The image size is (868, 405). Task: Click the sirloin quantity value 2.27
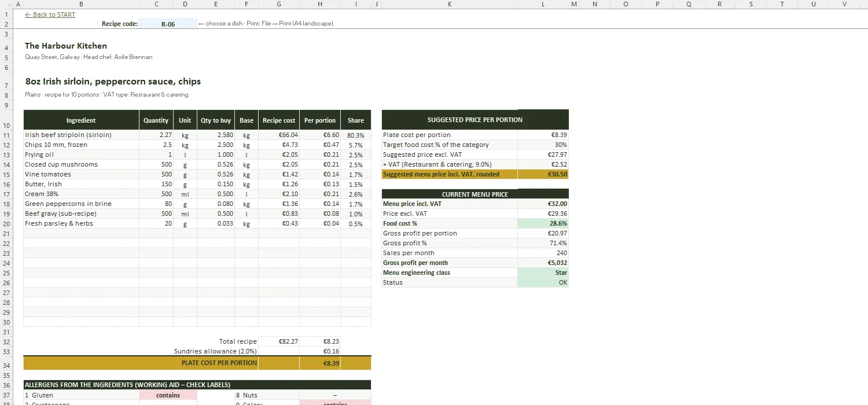[156, 135]
